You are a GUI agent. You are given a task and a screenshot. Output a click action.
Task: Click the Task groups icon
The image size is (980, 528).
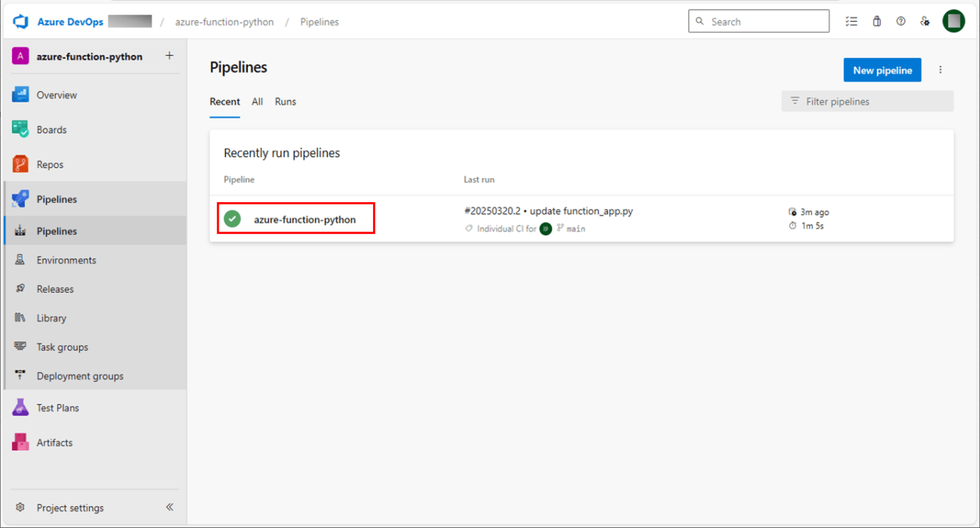[20, 347]
